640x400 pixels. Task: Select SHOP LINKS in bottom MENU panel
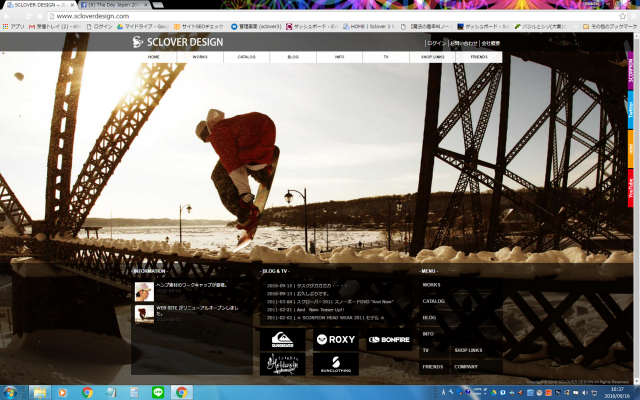coord(468,350)
